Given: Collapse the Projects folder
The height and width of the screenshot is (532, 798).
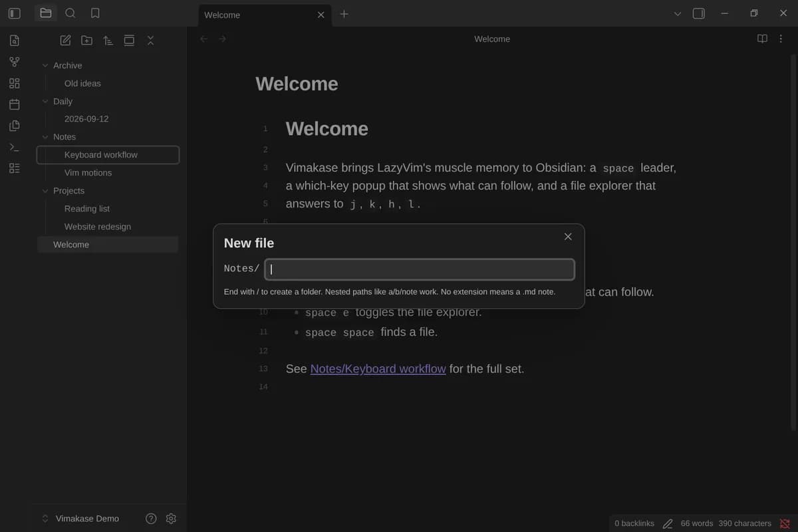Looking at the screenshot, I should point(45,191).
